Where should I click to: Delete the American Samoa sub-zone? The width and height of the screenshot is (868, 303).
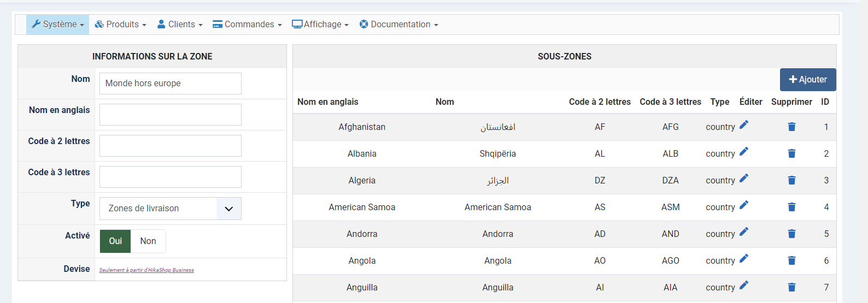[791, 207]
